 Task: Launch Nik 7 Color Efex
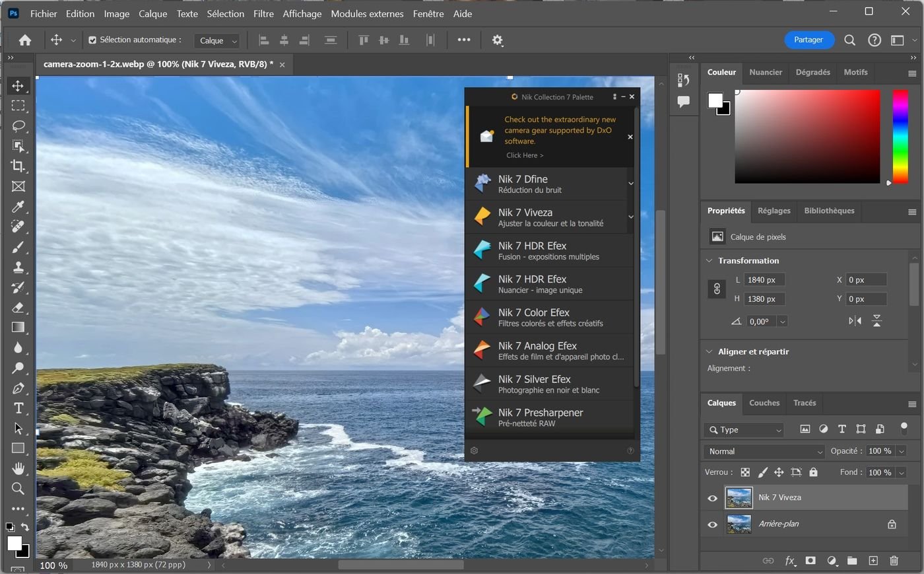click(x=549, y=317)
